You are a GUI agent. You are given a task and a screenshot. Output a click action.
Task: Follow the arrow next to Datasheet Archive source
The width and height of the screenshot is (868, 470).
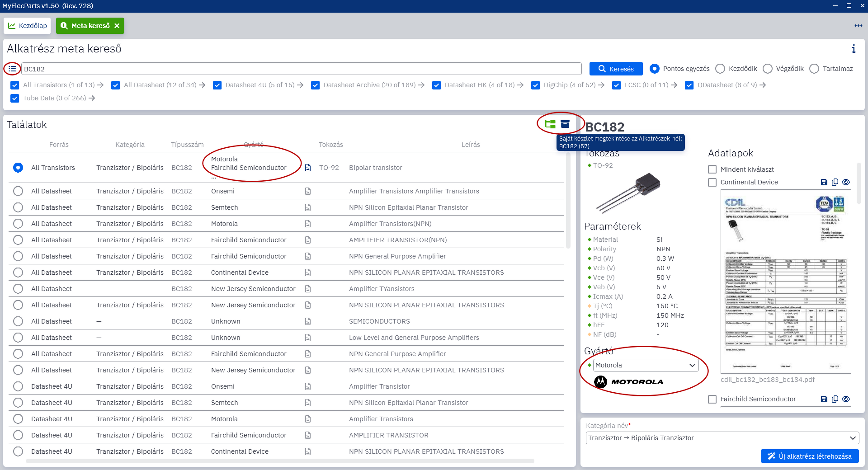[x=421, y=85]
